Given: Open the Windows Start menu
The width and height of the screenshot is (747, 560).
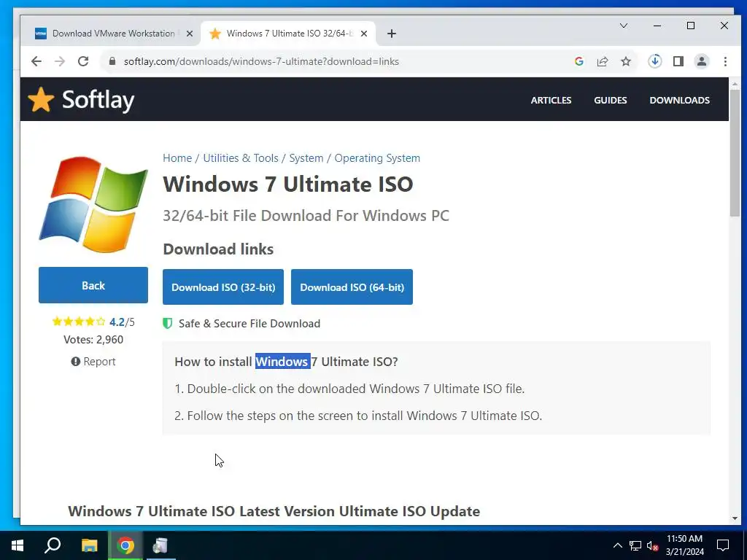Looking at the screenshot, I should (18, 545).
